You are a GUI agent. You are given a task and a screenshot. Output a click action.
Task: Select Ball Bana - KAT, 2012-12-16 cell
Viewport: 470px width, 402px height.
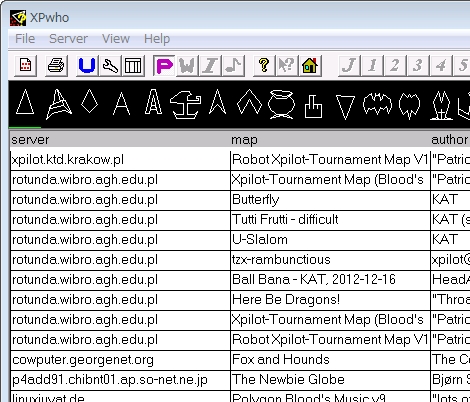click(330, 280)
